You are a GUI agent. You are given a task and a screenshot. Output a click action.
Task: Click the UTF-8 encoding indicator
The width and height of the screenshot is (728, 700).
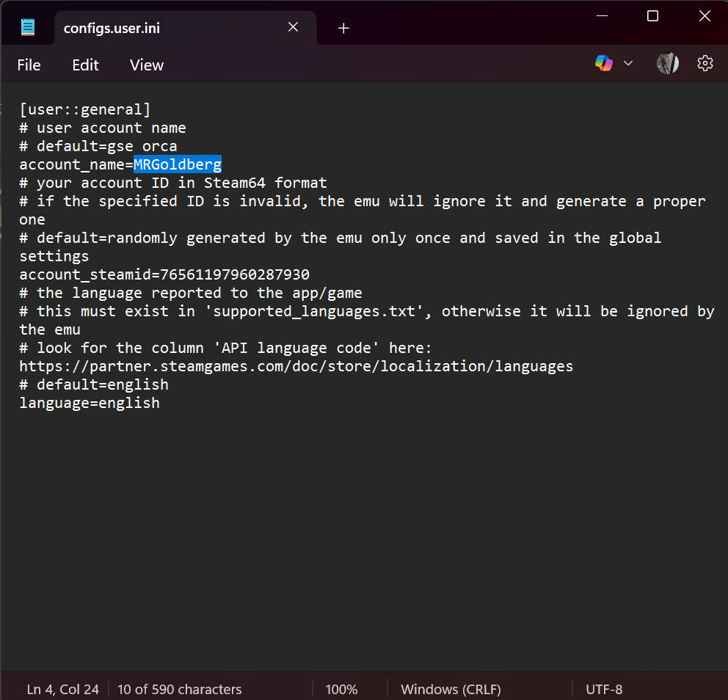pyautogui.click(x=604, y=689)
